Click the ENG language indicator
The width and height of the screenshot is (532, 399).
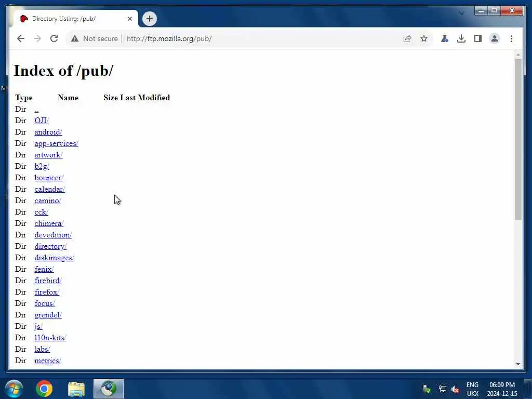[x=472, y=385]
